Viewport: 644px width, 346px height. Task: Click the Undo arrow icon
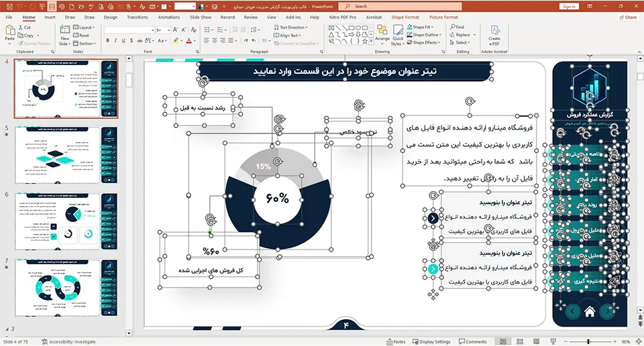click(19, 7)
